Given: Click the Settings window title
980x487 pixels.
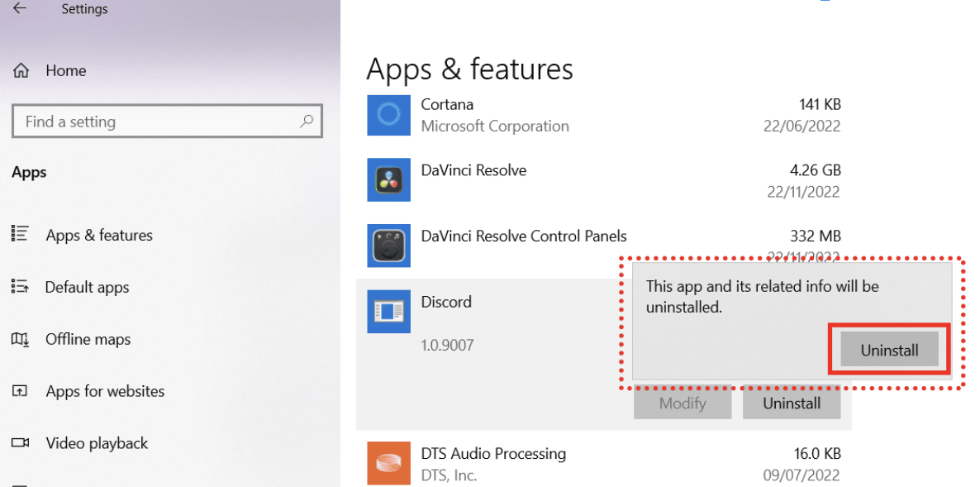Looking at the screenshot, I should pos(84,9).
